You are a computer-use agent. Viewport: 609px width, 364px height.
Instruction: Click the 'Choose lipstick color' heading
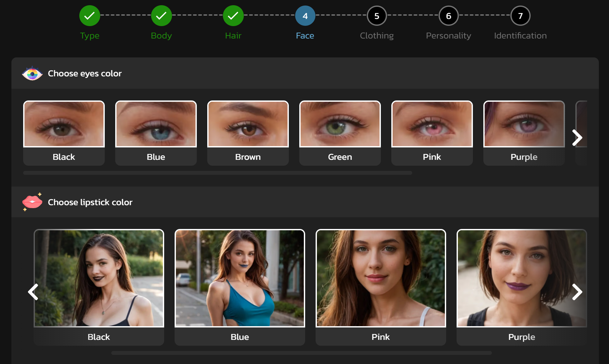90,202
